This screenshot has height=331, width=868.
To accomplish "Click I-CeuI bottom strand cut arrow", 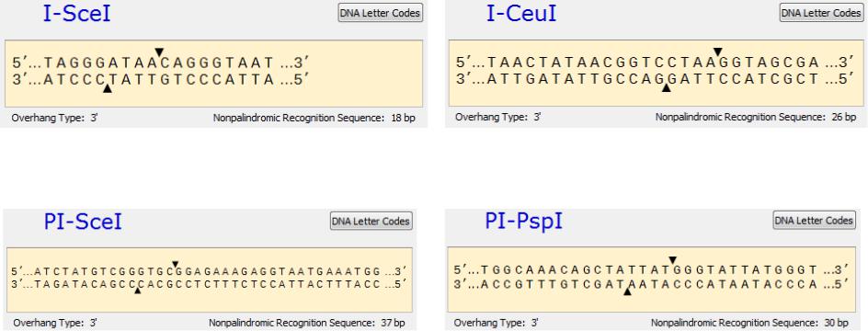I will tap(667, 87).
